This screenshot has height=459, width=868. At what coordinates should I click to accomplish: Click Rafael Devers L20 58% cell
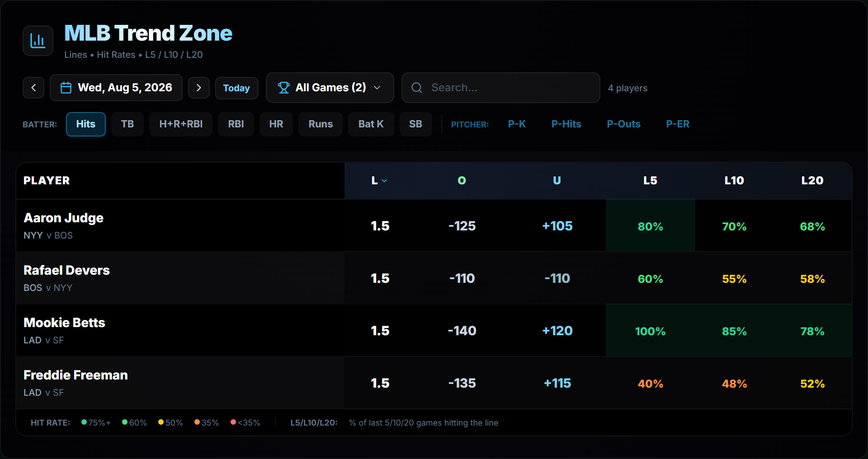812,278
